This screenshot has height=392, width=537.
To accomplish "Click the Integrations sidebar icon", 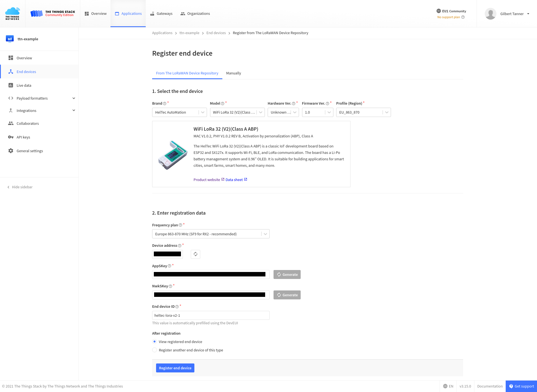I will (x=11, y=111).
